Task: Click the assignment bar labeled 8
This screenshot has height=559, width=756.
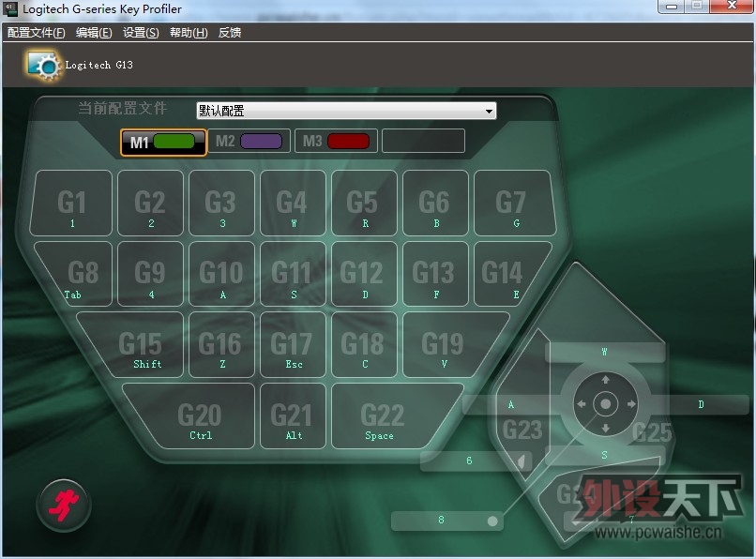Action: [447, 521]
